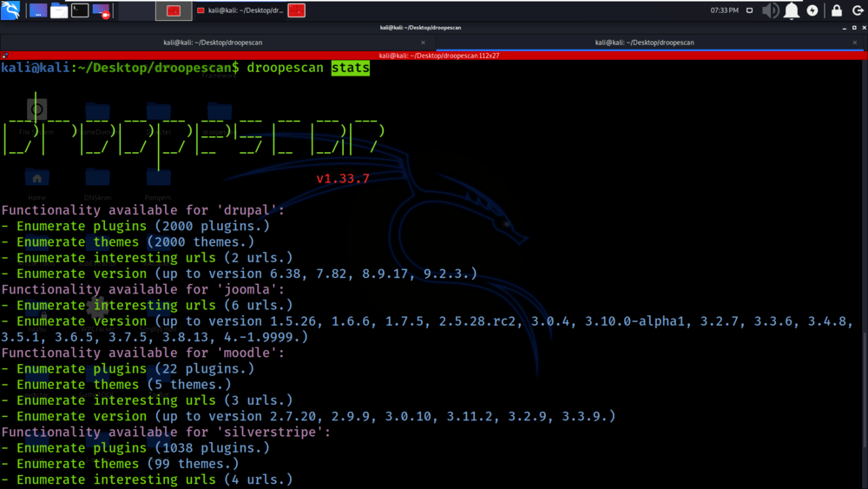The width and height of the screenshot is (868, 489).
Task: Click the highlighted 'stats' command word
Action: pyautogui.click(x=351, y=68)
